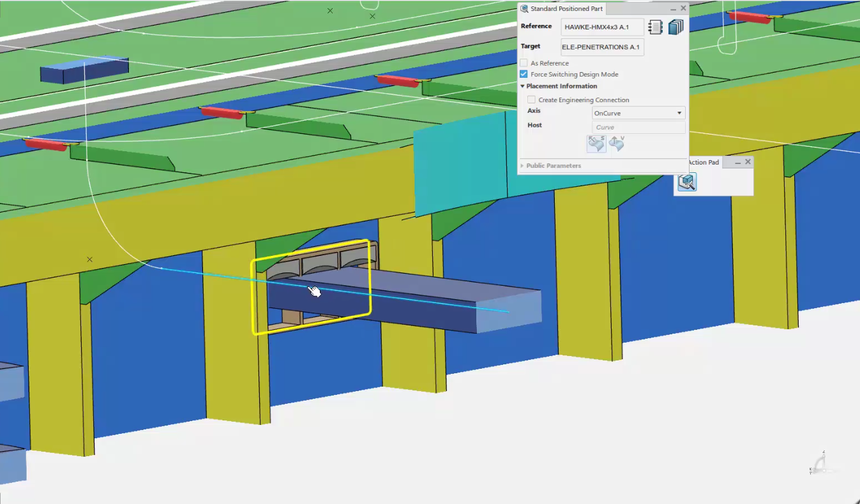Minimize the Standard Positioned Part panel
This screenshot has height=504, width=860.
coord(672,9)
